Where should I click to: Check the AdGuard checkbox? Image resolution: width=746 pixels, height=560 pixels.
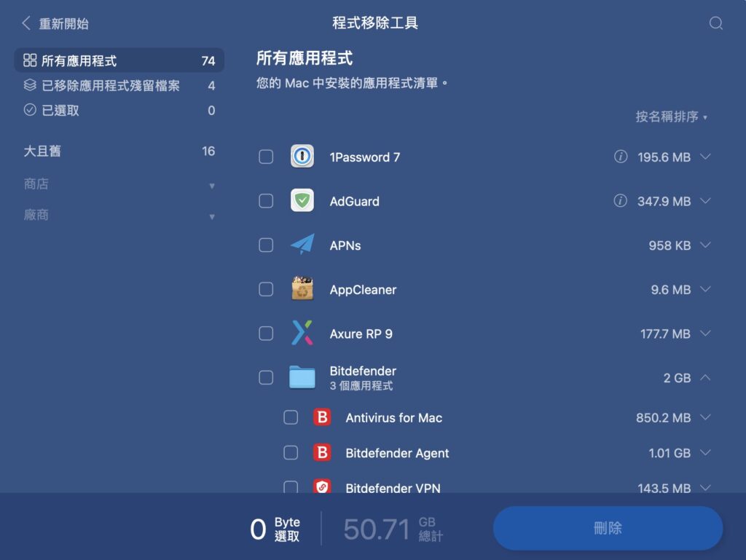[x=266, y=200]
